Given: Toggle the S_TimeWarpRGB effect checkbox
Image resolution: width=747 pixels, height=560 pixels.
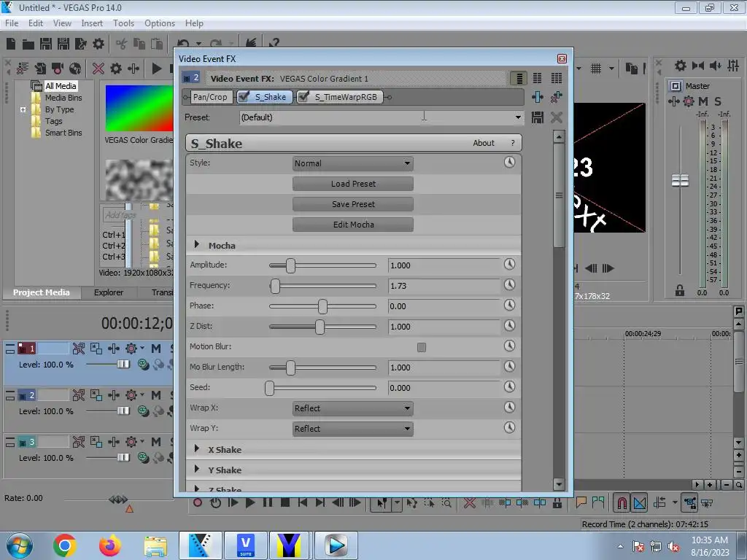Looking at the screenshot, I should point(303,97).
